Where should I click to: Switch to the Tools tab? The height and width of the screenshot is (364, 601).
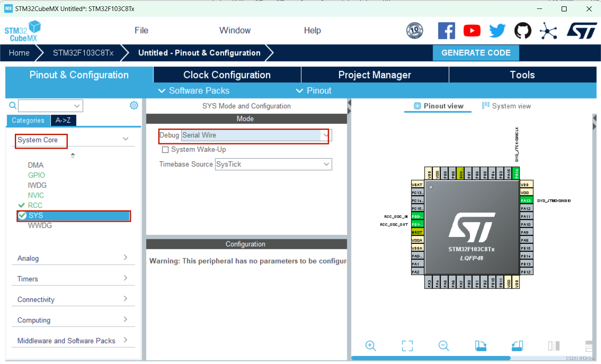coord(523,75)
